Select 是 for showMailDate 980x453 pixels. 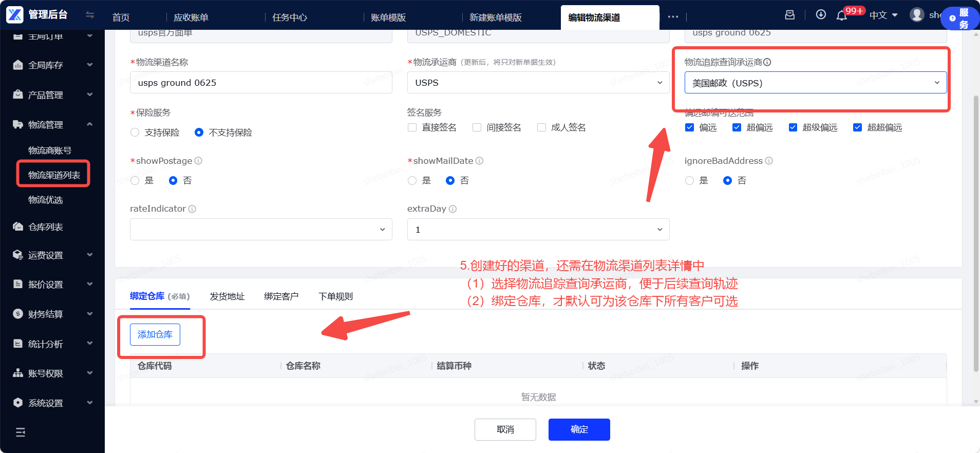412,180
